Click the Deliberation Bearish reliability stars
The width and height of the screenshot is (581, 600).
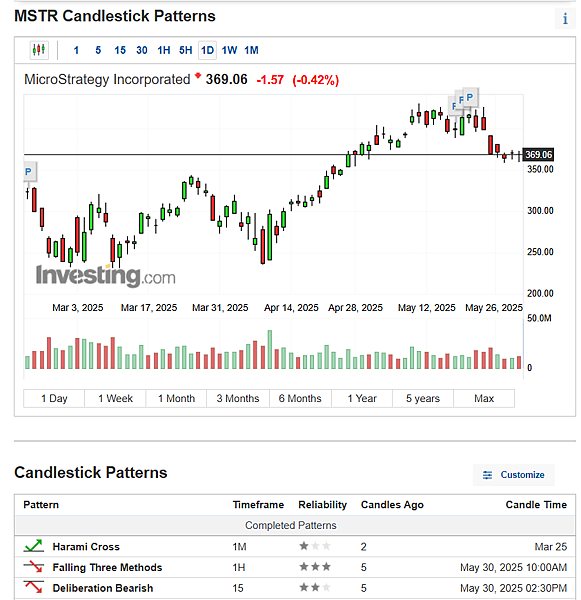pyautogui.click(x=315, y=587)
